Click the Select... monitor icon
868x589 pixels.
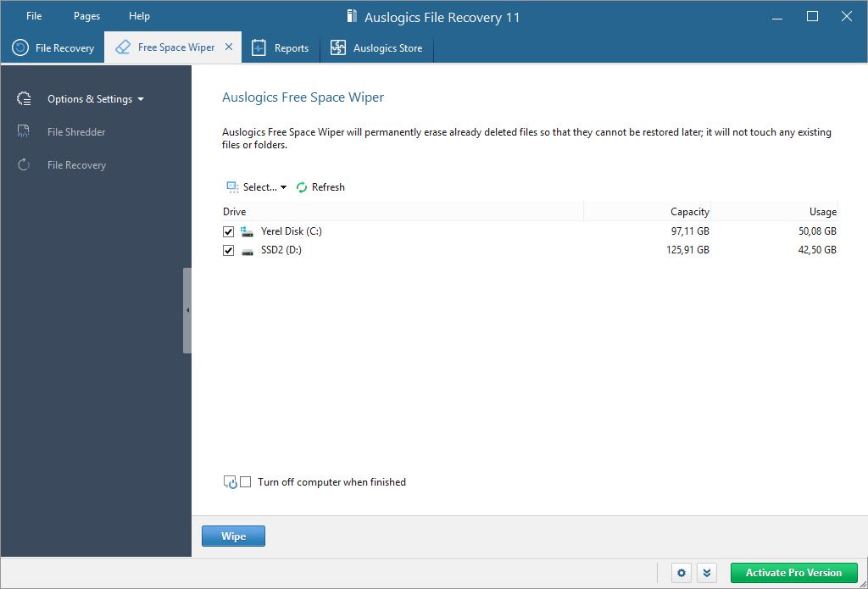[x=232, y=186]
